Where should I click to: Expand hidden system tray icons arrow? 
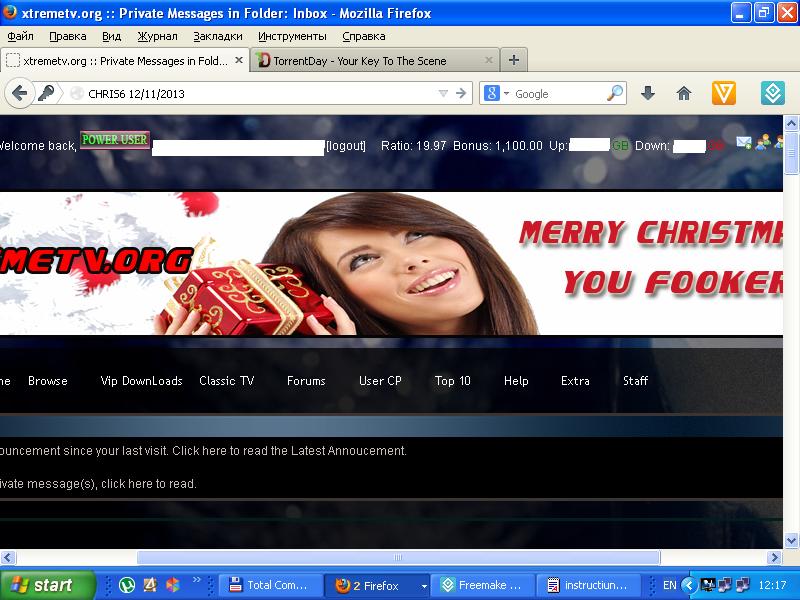(689, 585)
